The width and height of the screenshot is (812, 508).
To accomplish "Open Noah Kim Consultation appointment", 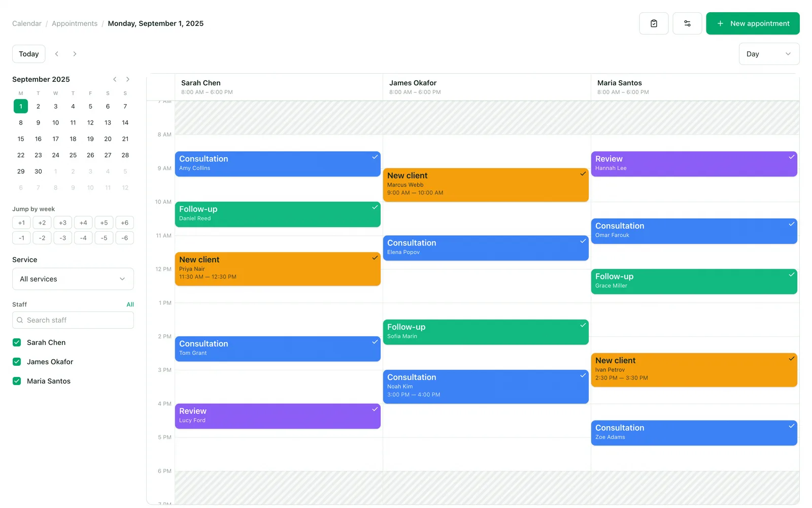I will pyautogui.click(x=486, y=387).
